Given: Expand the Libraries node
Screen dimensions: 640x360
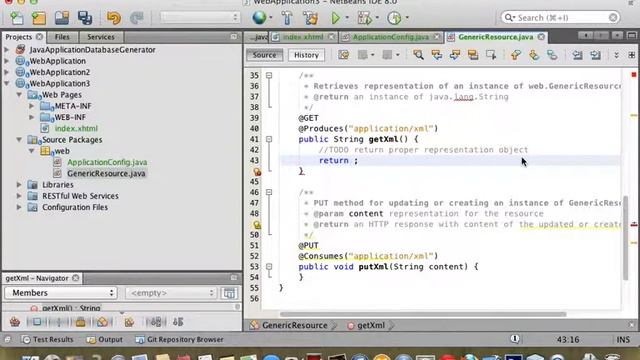Looking at the screenshot, I should pyautogui.click(x=19, y=185).
